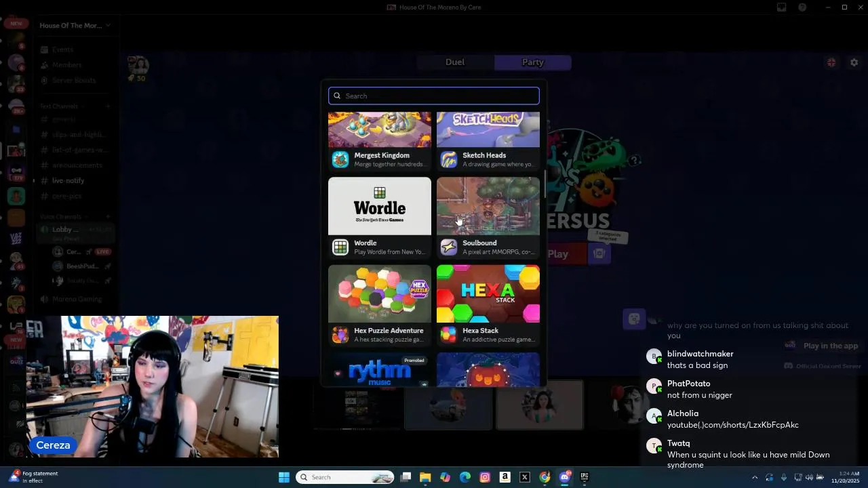Click blindwatchmaker's avatar in chat
Viewport: 868px width, 488px height.
pyautogui.click(x=654, y=357)
